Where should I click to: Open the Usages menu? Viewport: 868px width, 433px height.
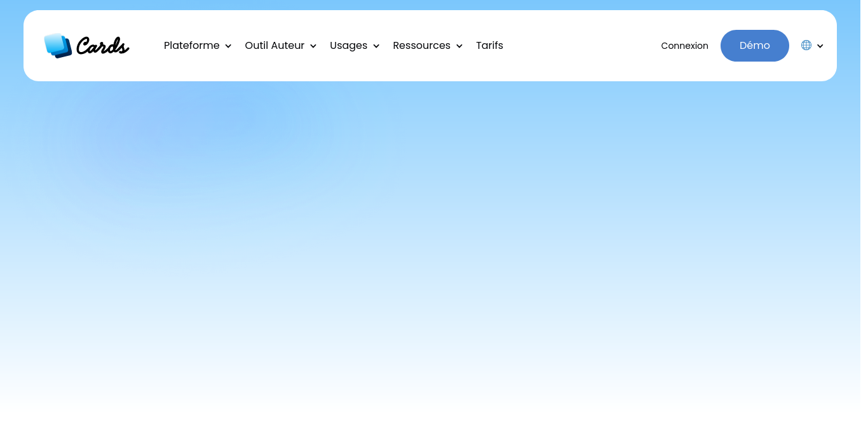tap(348, 46)
